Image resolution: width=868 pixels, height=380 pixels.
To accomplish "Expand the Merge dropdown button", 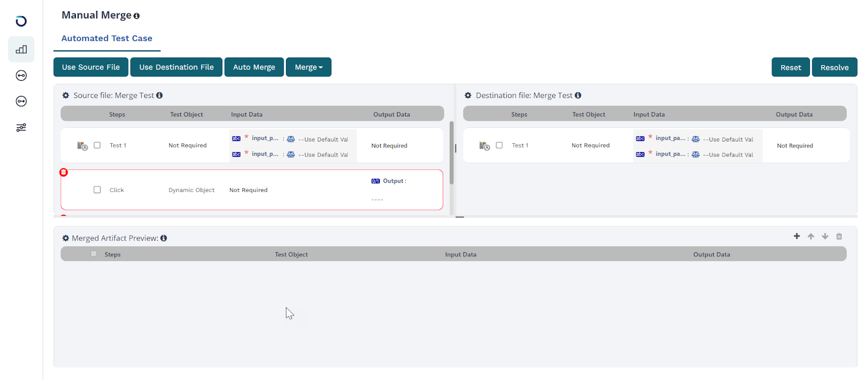I will [x=308, y=67].
